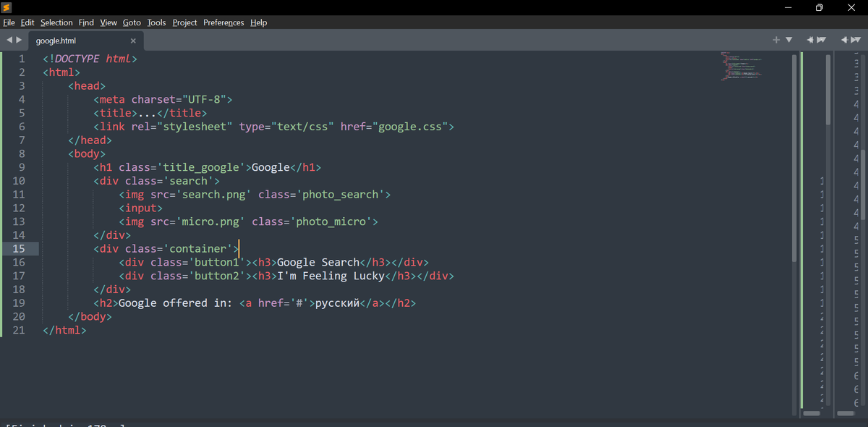Click the link rel="stylesheet" line

coord(273,127)
